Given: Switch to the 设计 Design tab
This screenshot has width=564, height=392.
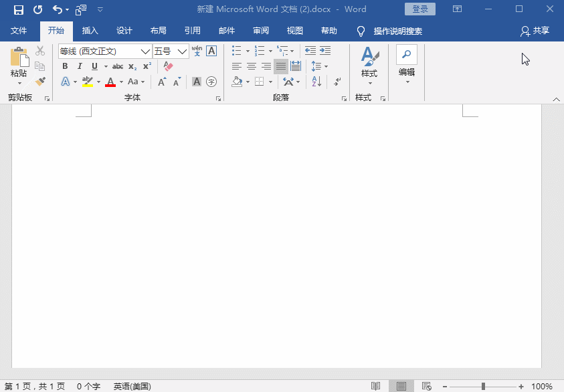Looking at the screenshot, I should pos(124,31).
